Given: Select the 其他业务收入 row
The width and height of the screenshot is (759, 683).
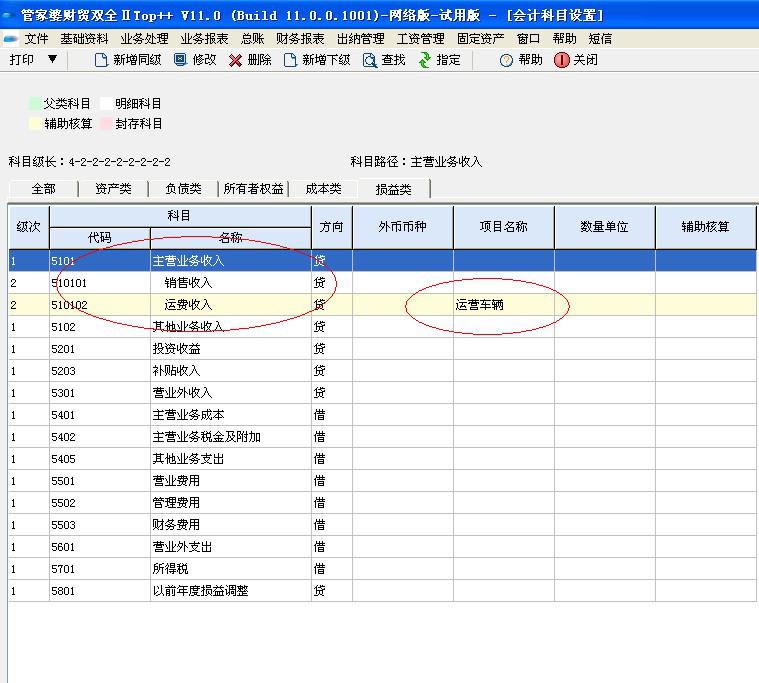Looking at the screenshot, I should click(382, 327).
